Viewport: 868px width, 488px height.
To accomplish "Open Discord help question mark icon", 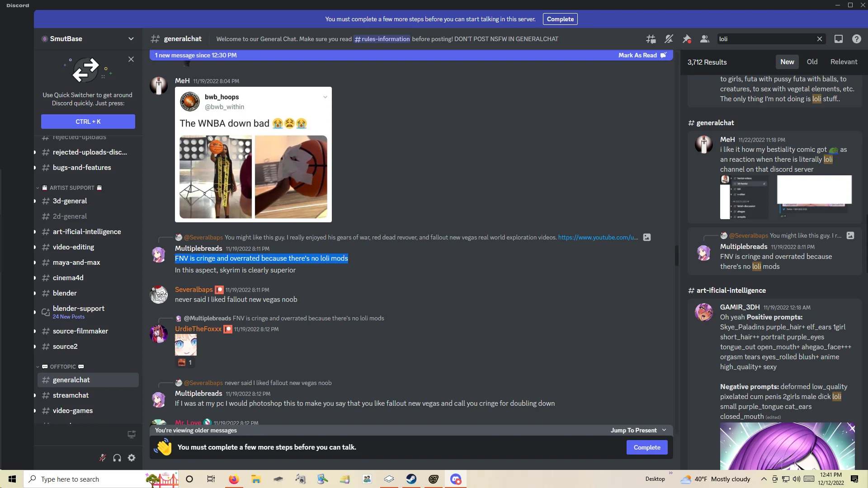I will [x=856, y=39].
